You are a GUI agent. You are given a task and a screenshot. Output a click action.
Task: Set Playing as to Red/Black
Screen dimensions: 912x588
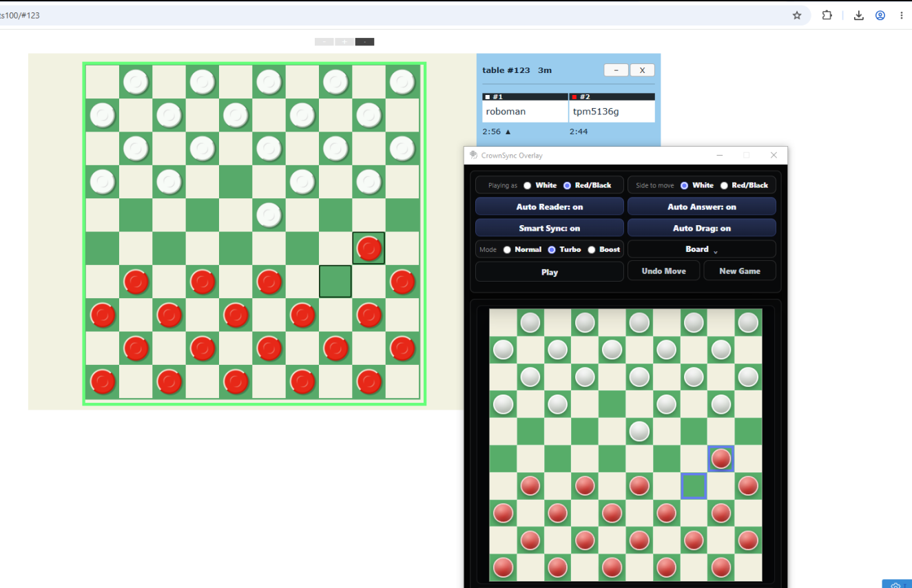click(x=568, y=185)
